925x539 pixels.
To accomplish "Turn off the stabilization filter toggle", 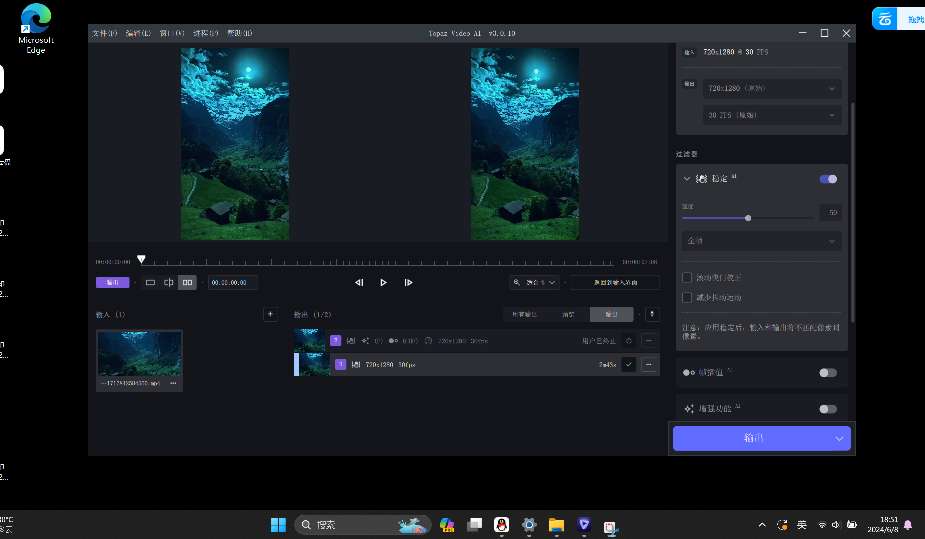I will 828,179.
